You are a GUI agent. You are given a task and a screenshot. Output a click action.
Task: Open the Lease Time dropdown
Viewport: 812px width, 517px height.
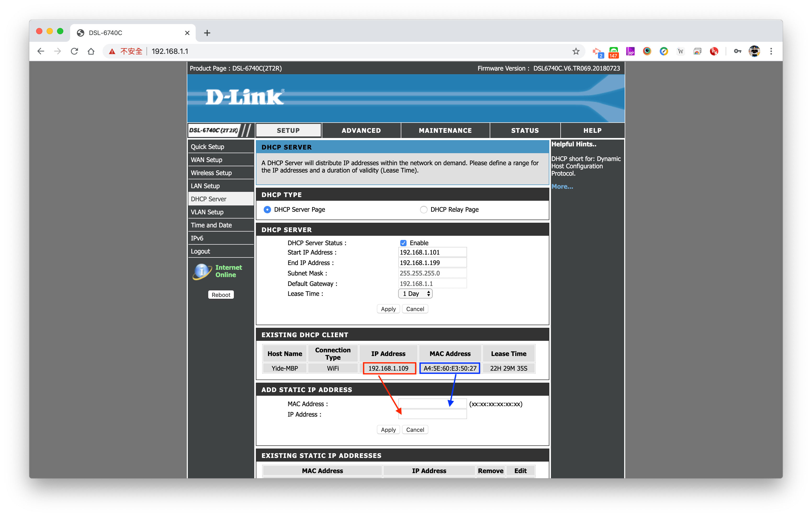(415, 294)
